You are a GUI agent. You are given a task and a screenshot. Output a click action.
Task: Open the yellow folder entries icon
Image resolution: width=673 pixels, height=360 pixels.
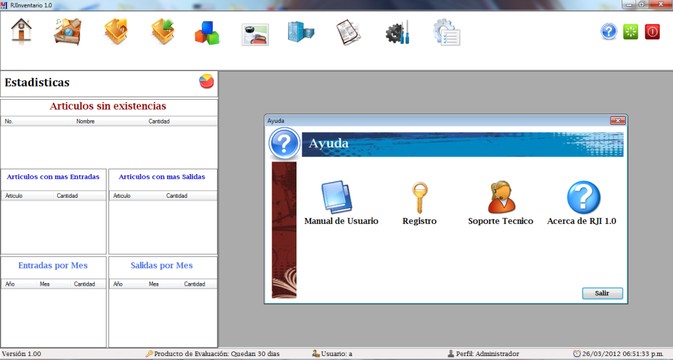[116, 31]
